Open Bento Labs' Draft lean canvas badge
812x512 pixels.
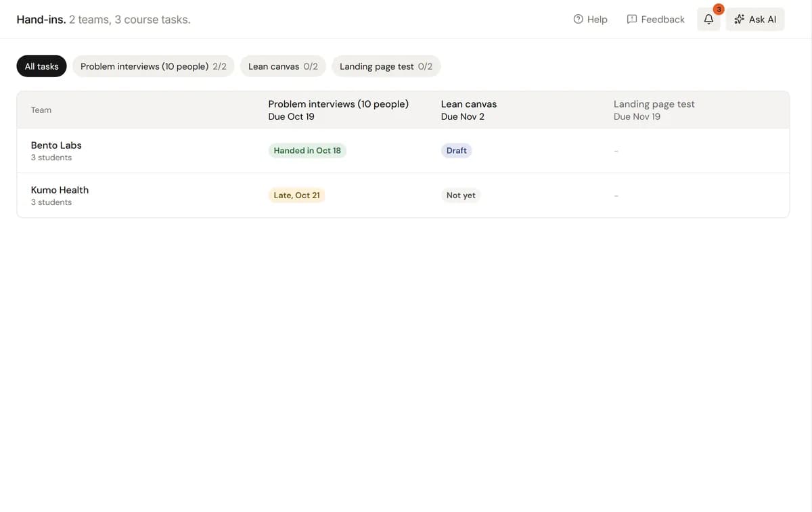click(x=456, y=151)
